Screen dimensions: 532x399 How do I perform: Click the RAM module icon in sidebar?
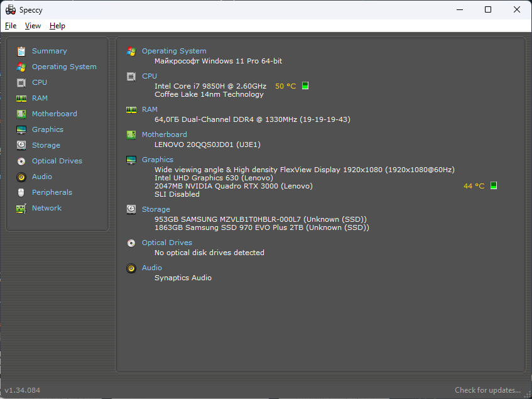pyautogui.click(x=21, y=99)
